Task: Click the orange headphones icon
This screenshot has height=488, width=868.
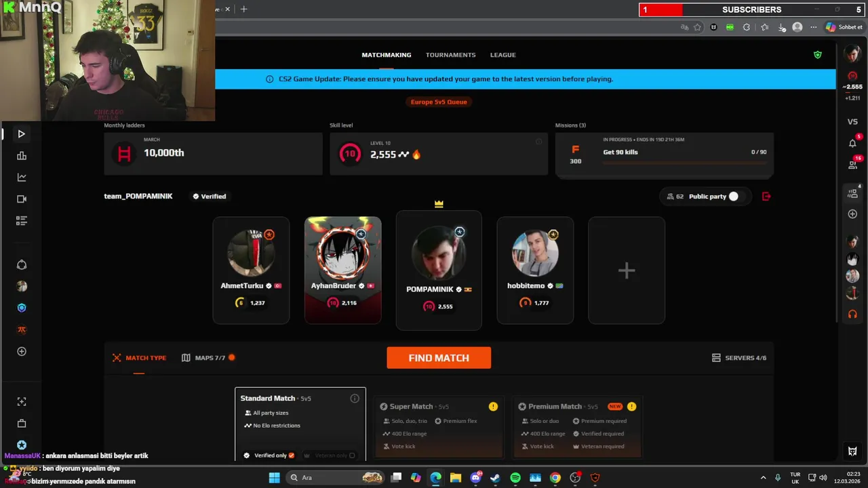Action: tap(852, 314)
